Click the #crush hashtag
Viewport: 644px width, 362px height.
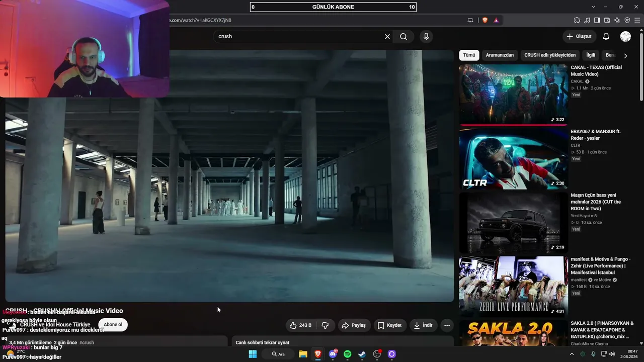pyautogui.click(x=87, y=342)
